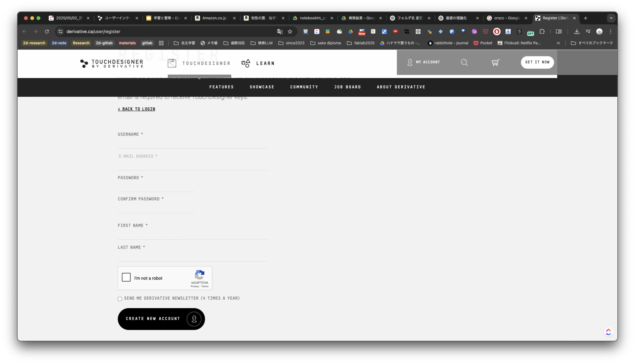Open the bookmarks apps grid icon
The width and height of the screenshot is (635, 364).
(161, 43)
